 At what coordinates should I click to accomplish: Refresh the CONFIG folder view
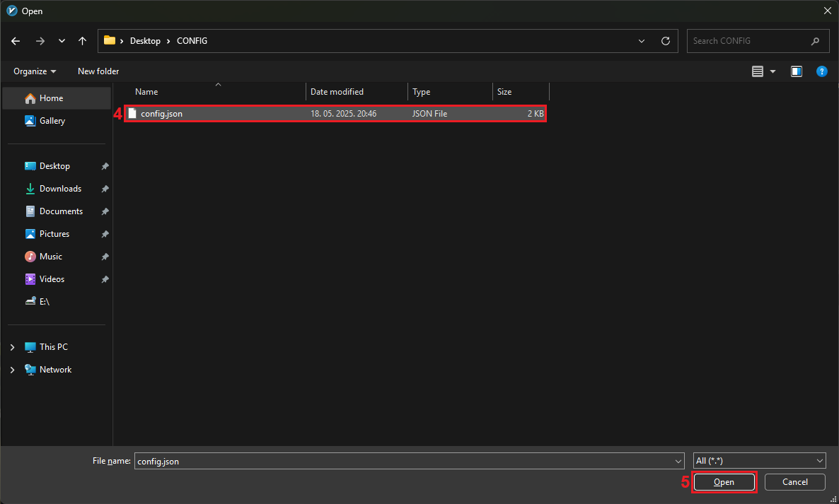pyautogui.click(x=665, y=41)
